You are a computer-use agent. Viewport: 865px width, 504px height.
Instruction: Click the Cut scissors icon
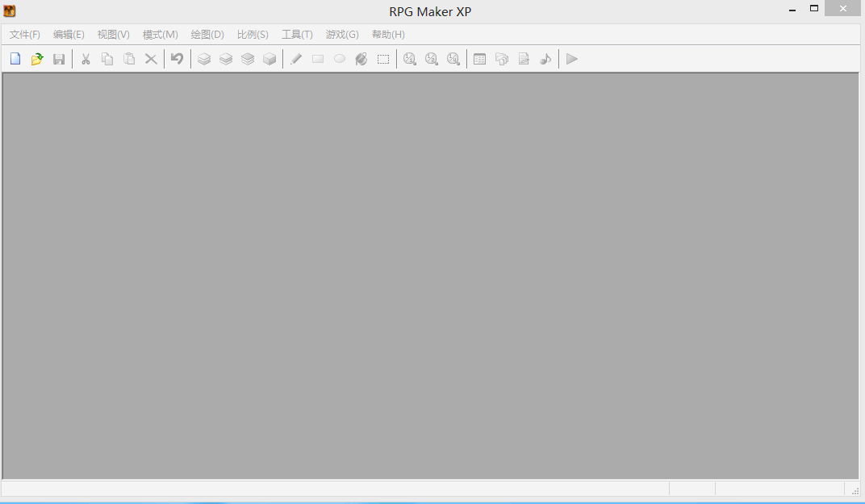86,59
